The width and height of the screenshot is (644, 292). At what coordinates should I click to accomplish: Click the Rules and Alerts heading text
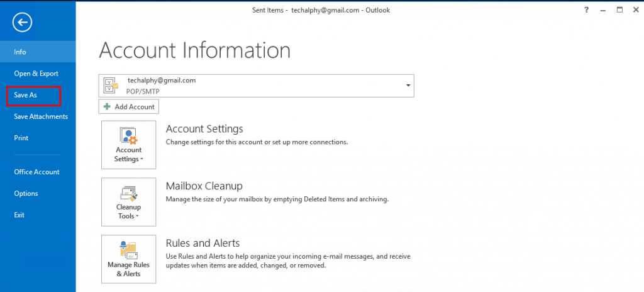[203, 243]
